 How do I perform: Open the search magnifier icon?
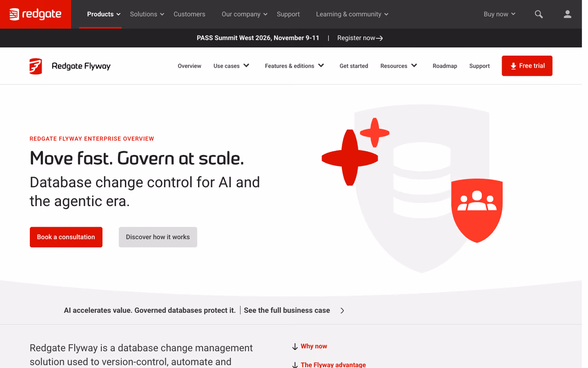tap(539, 14)
